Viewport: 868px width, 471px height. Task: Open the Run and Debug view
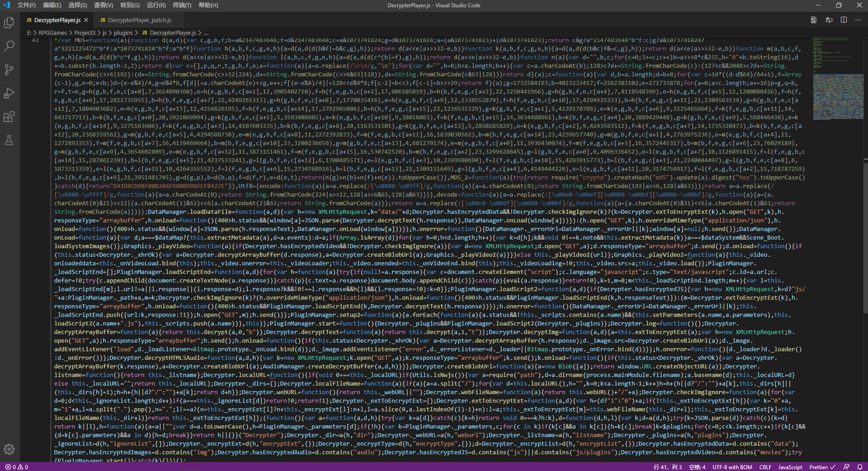(9, 93)
